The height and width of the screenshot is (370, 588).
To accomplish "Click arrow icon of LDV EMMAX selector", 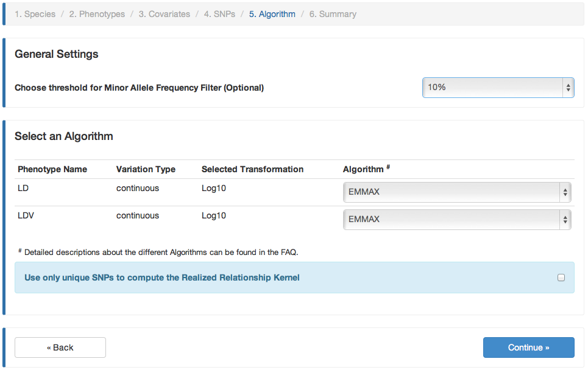I will coord(565,220).
